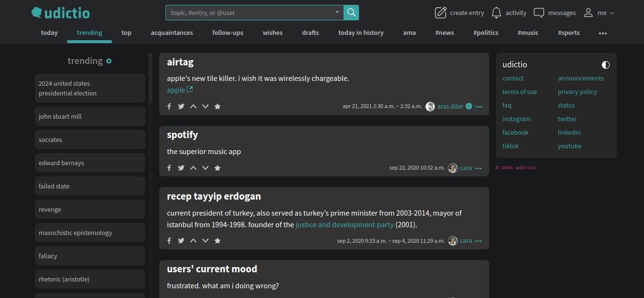Open the #politics channel tab

486,32
